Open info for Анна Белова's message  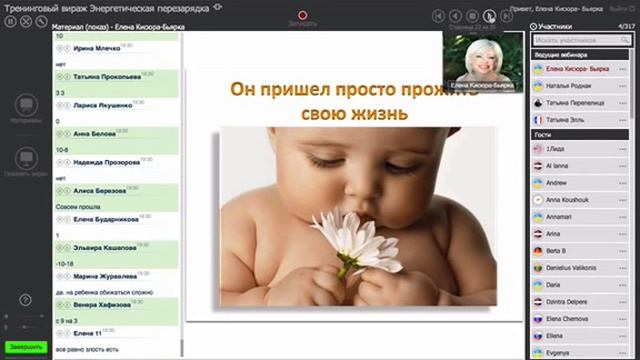pos(67,134)
